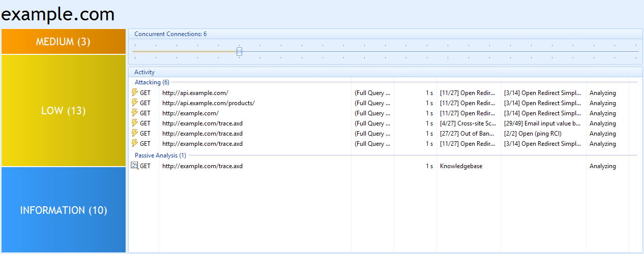Collapse the Passive Analysis (1) group header
This screenshot has height=254, width=644.
(160, 155)
